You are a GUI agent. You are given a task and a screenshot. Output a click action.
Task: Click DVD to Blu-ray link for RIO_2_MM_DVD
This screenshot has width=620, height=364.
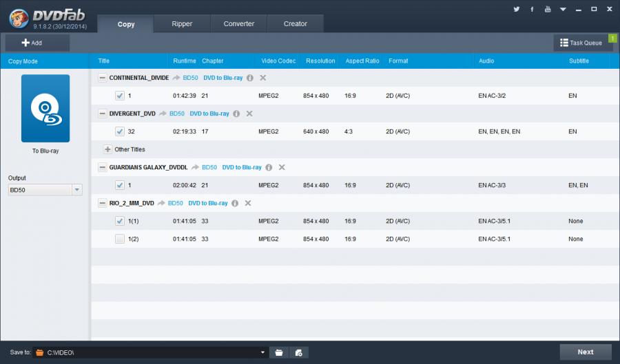(208, 203)
